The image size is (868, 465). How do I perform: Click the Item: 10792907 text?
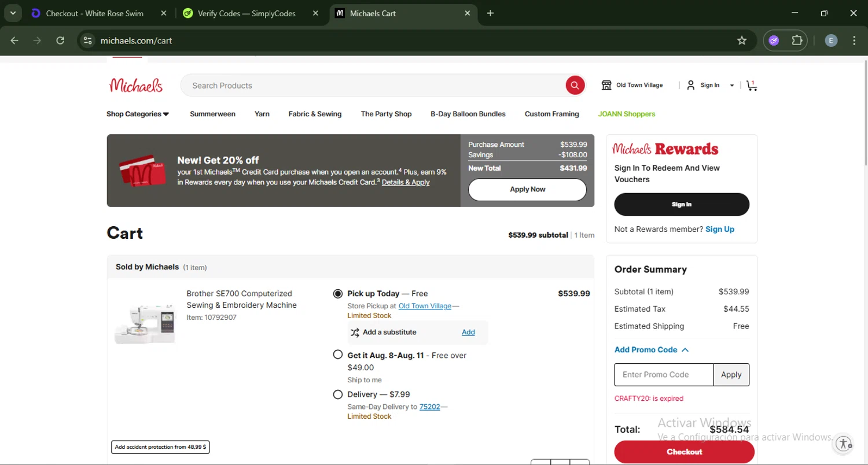(x=211, y=318)
